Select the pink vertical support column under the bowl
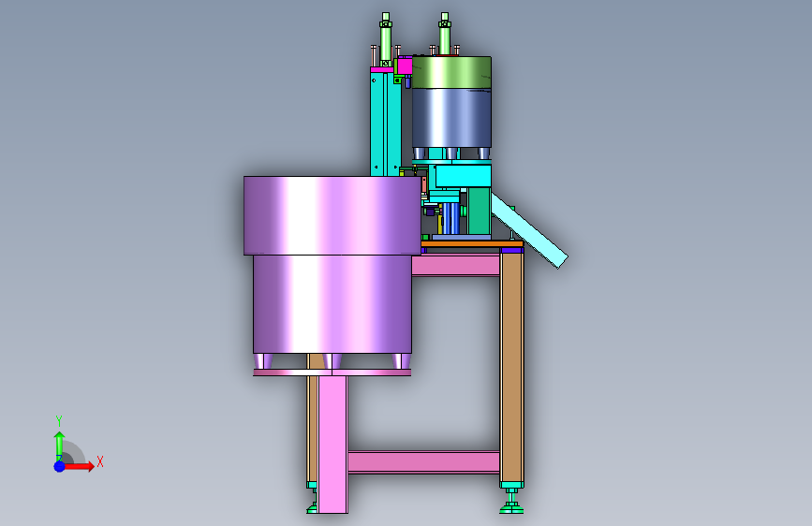Screen dimensions: 812x526 pos(332,445)
